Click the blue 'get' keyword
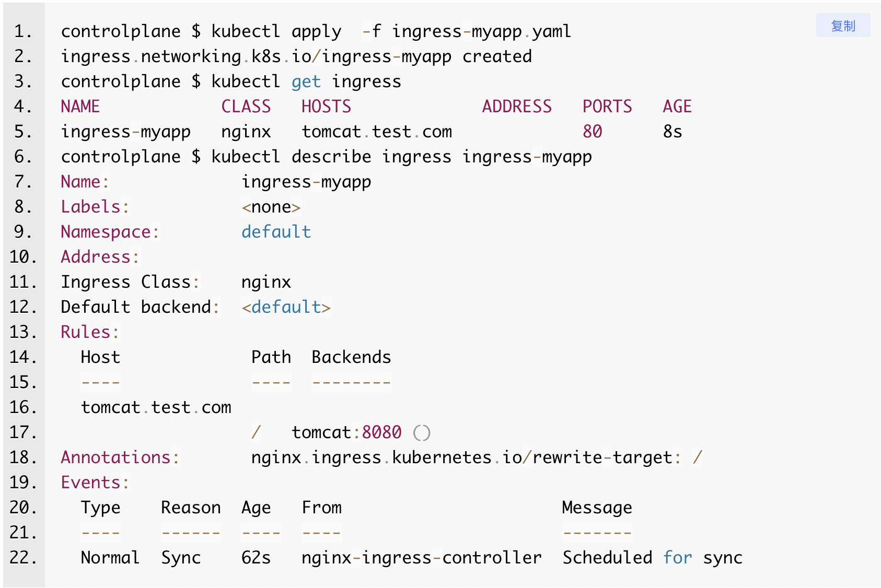 pyautogui.click(x=306, y=81)
